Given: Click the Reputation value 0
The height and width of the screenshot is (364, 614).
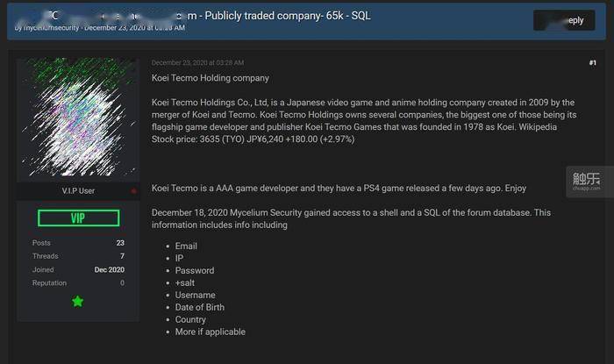Looking at the screenshot, I should (x=122, y=283).
